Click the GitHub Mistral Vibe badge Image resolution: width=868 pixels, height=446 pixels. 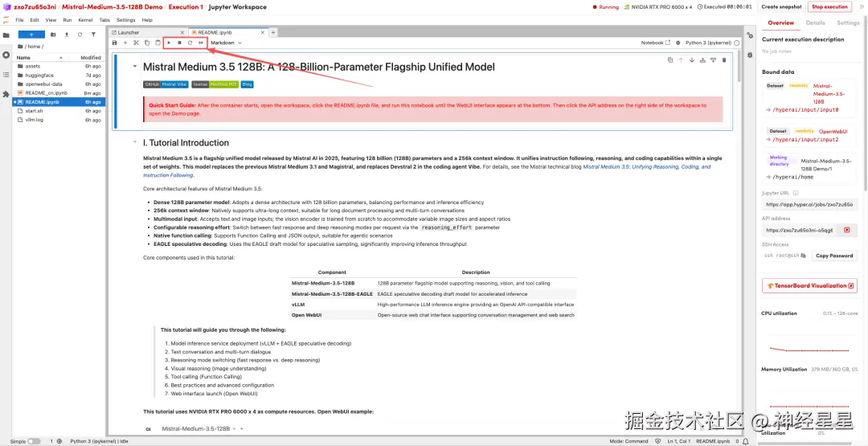[x=166, y=84]
